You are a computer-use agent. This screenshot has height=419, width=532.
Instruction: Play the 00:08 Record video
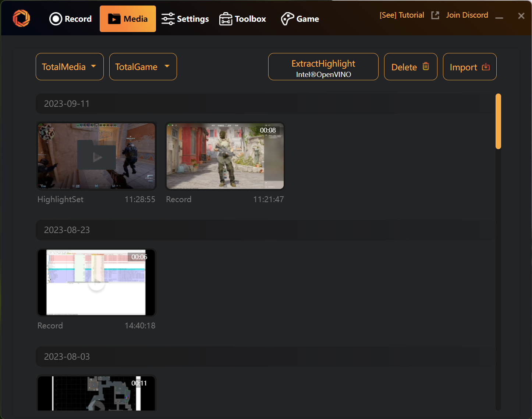point(225,156)
